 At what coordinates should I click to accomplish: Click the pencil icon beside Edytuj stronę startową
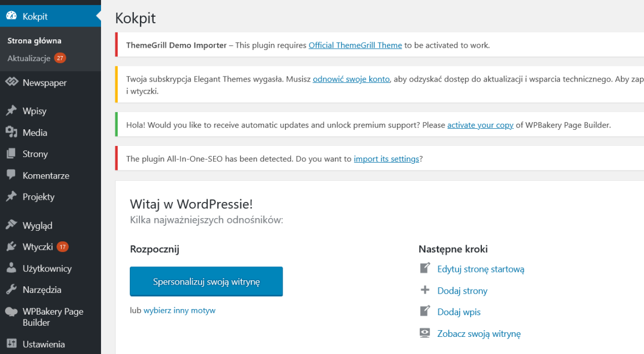(x=425, y=269)
